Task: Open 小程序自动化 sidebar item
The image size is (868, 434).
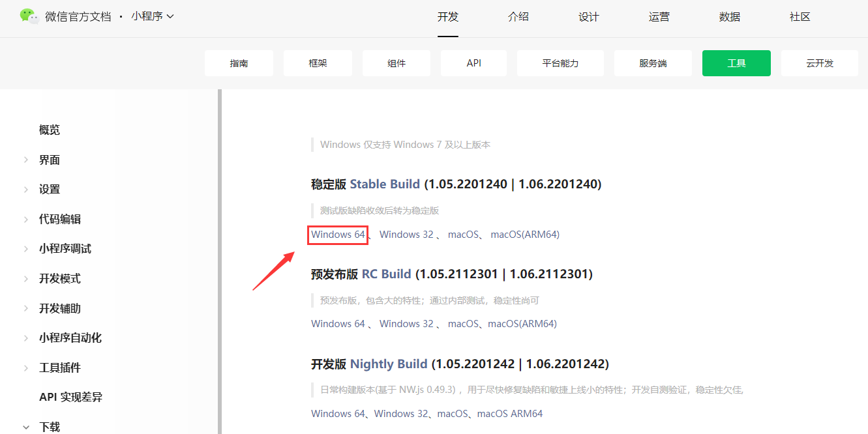Action: pos(70,338)
